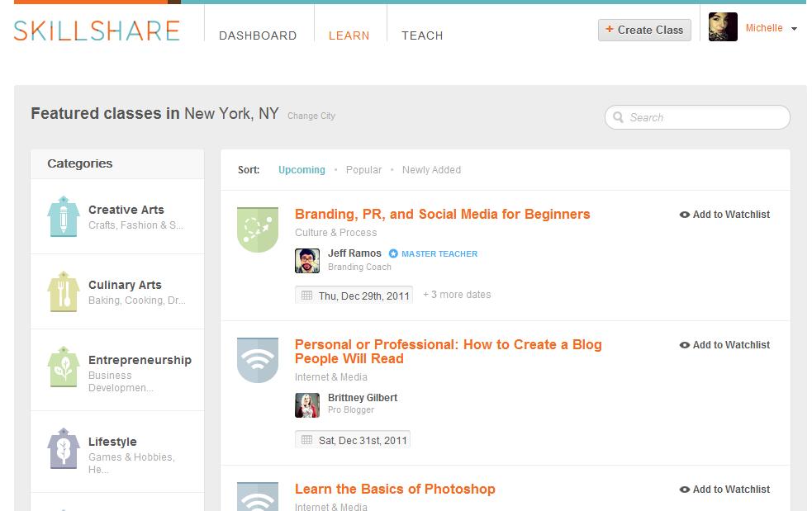Click calendar icon beside Sat, Dec 31st date
Image resolution: width=812 pixels, height=511 pixels.
tap(306, 439)
